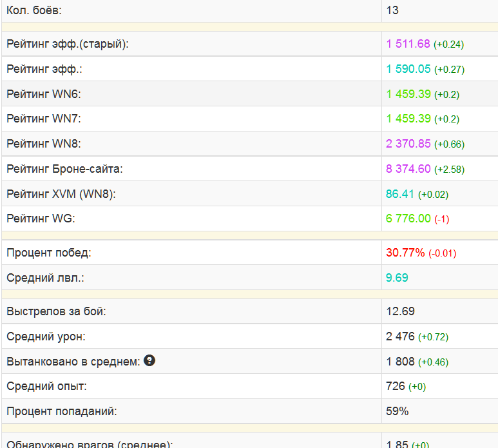Click the Рейтинг эфф.(старый) label
The width and height of the screenshot is (498, 448).
coord(68,44)
